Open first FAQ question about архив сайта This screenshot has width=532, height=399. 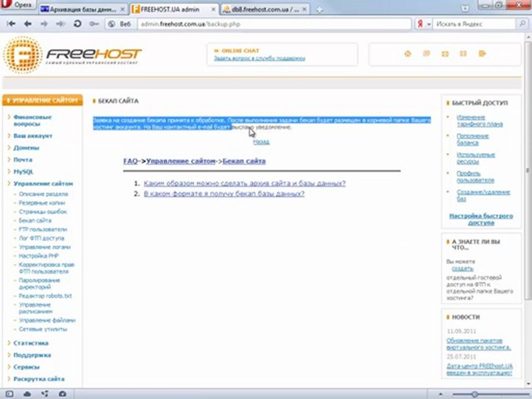click(x=244, y=183)
